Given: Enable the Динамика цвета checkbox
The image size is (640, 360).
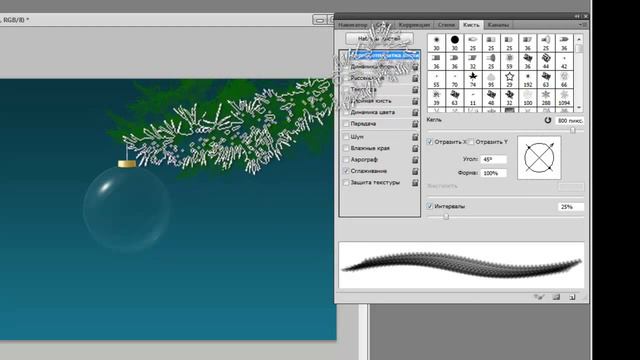Looking at the screenshot, I should click(x=346, y=112).
